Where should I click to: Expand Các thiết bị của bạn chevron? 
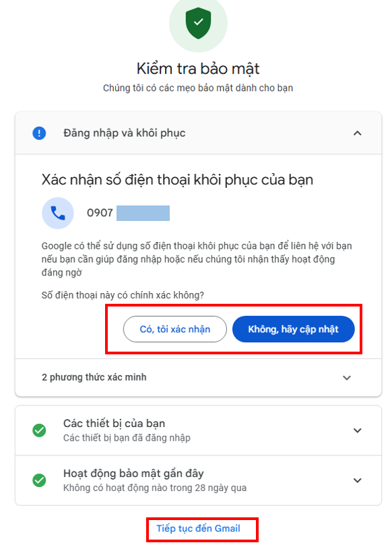coord(357,430)
